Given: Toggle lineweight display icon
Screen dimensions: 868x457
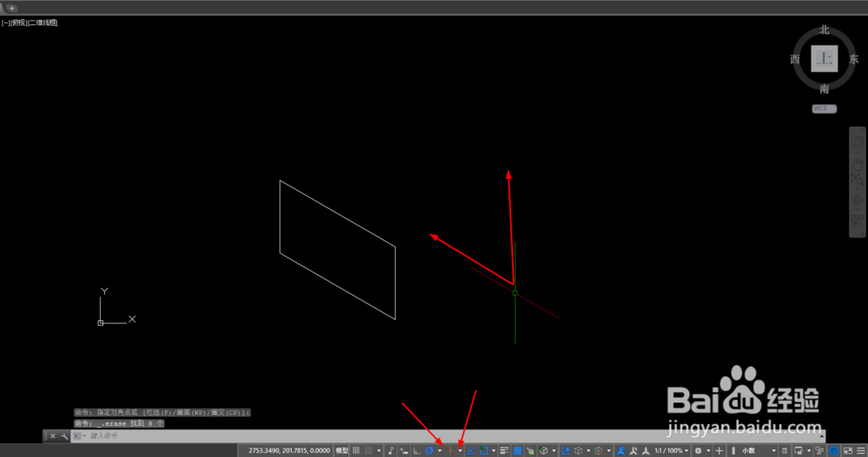Looking at the screenshot, I should (x=504, y=450).
